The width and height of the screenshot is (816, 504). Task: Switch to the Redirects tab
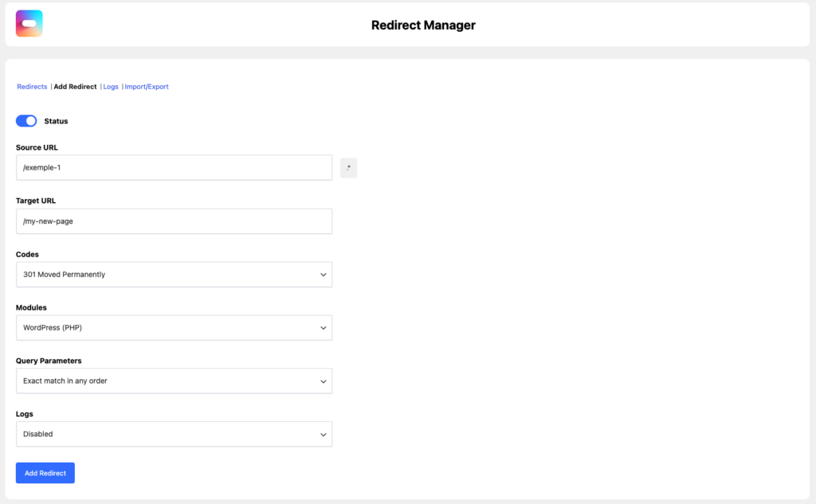pyautogui.click(x=32, y=87)
